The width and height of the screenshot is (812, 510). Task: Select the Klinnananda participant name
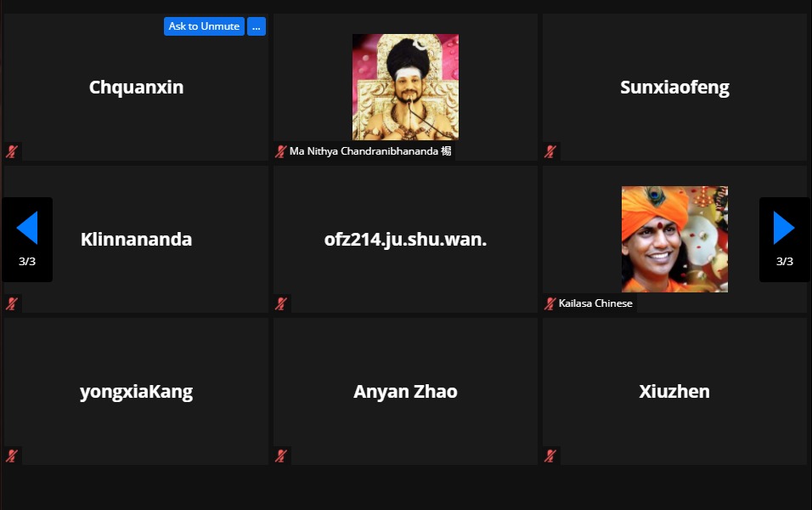tap(136, 240)
